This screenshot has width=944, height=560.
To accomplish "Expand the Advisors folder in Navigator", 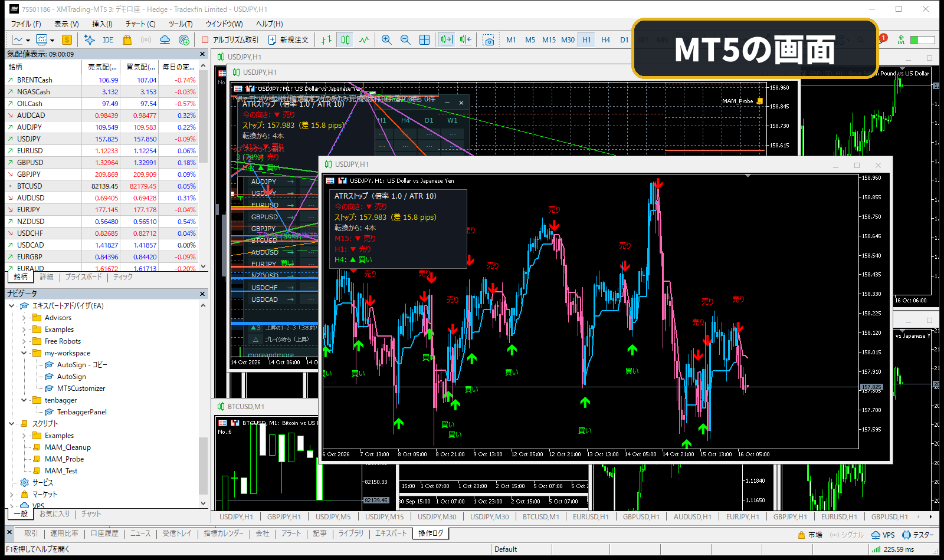I will tap(24, 318).
